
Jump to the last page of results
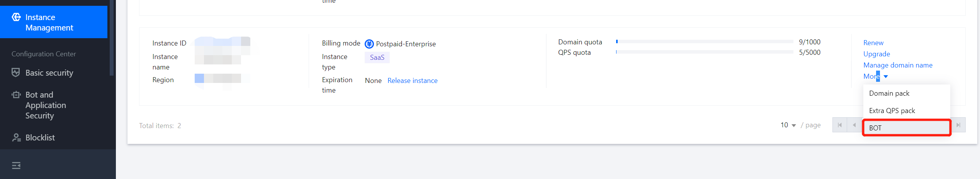(958, 125)
